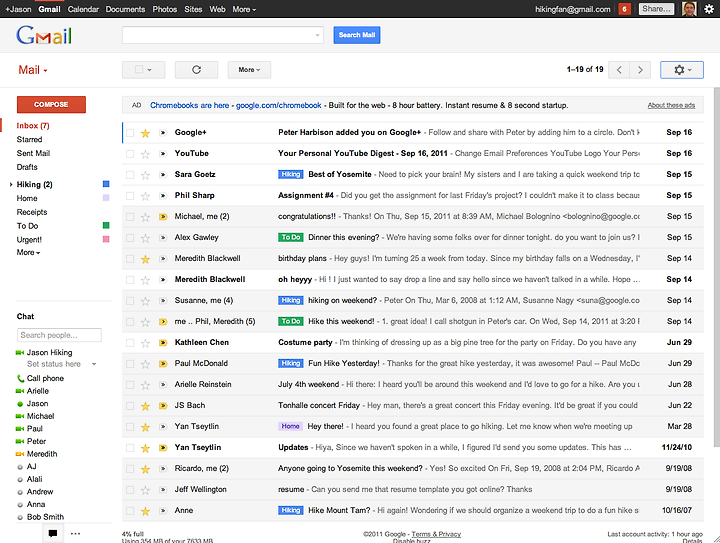
Task: Click the Gmail logo
Action: (44, 35)
